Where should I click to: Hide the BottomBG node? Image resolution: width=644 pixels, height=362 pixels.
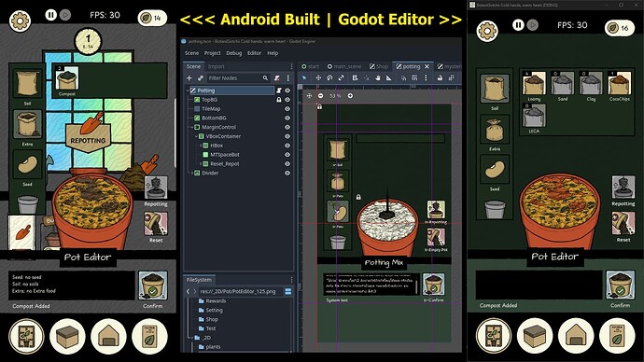287,118
